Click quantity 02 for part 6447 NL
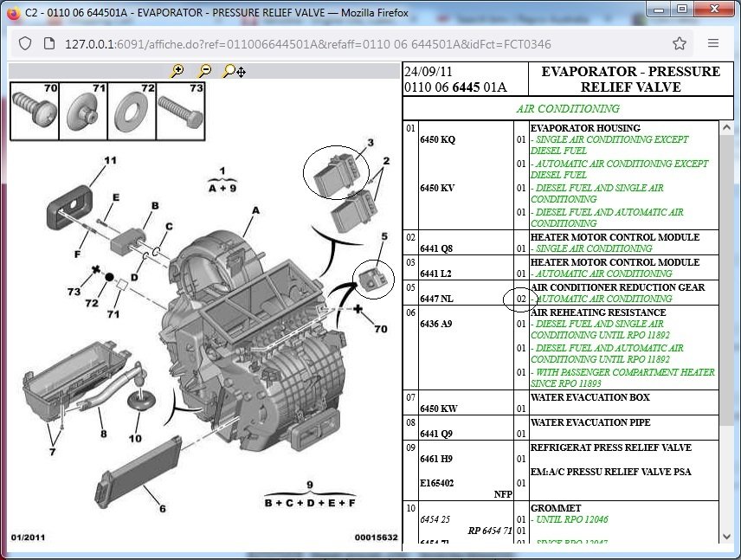The image size is (741, 560). tap(521, 299)
